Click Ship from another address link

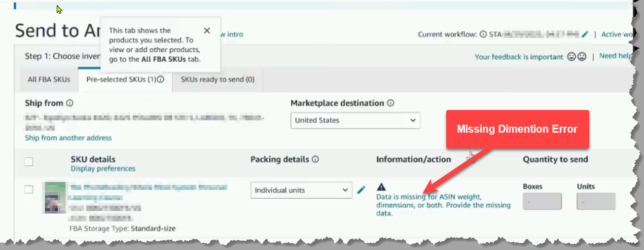tap(69, 138)
